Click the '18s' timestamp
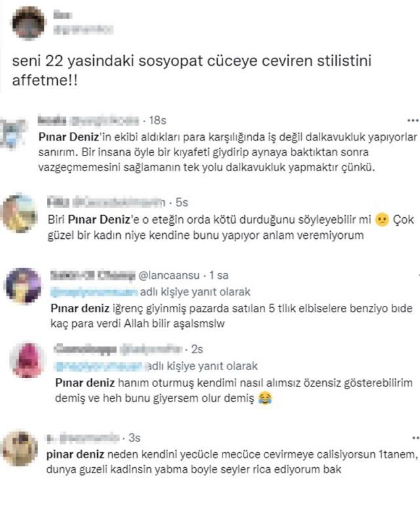The height and width of the screenshot is (525, 420). 157,120
